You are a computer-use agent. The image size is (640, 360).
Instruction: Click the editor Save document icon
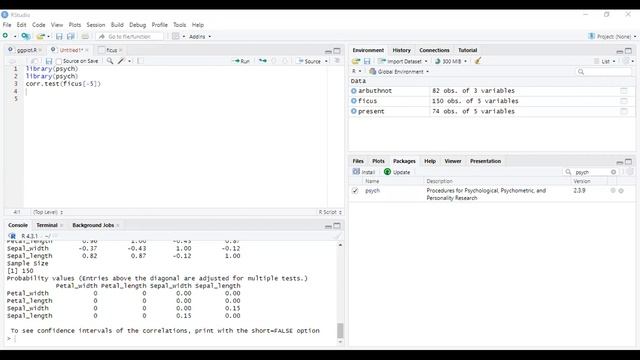click(49, 61)
